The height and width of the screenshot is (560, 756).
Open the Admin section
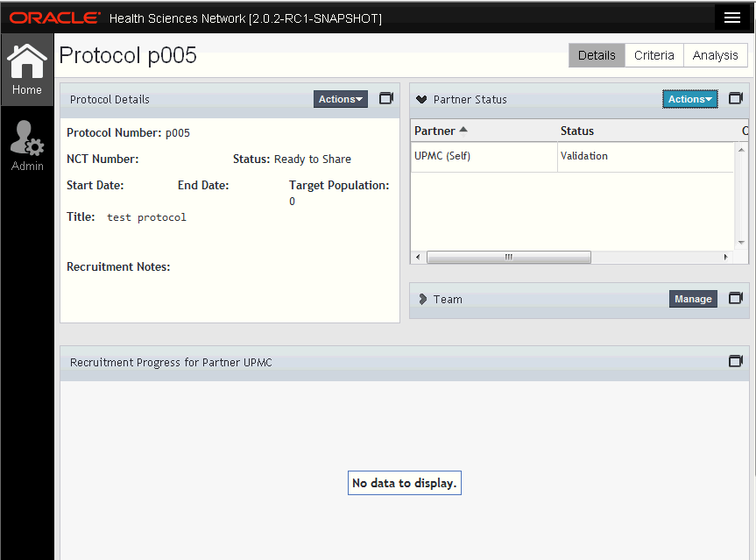coord(27,145)
